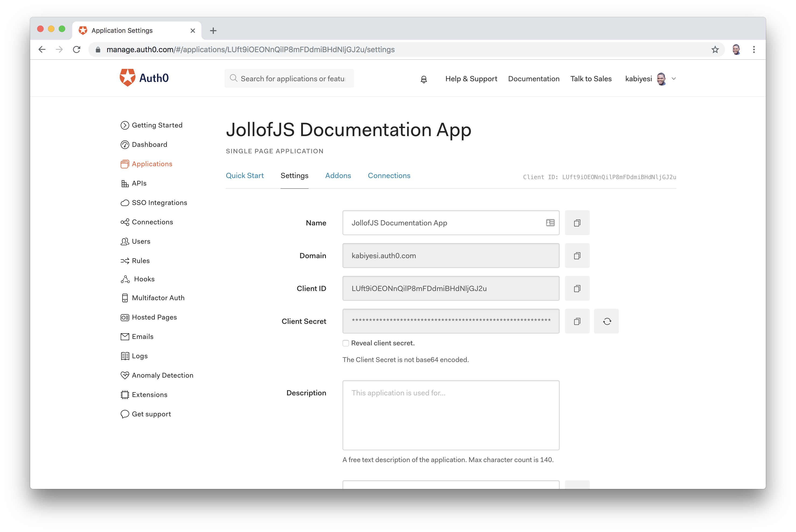Copy the Client ID value
Viewport: 796px width, 532px height.
[x=577, y=288]
